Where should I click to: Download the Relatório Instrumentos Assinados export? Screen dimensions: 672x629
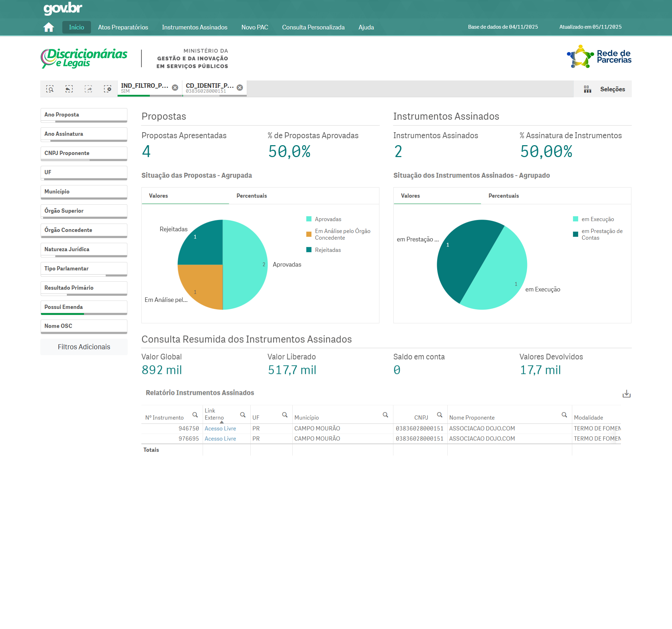coord(626,394)
